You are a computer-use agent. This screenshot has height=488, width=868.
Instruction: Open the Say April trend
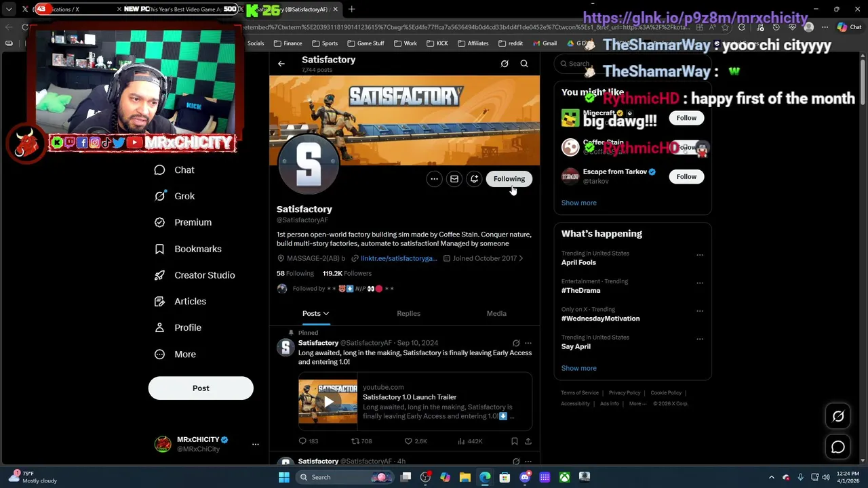tap(576, 346)
